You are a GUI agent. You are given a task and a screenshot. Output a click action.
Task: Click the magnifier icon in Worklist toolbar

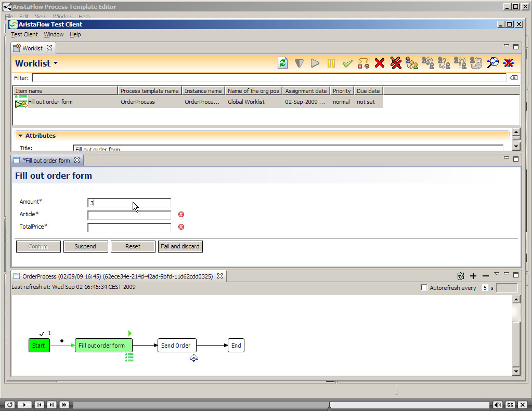point(492,63)
